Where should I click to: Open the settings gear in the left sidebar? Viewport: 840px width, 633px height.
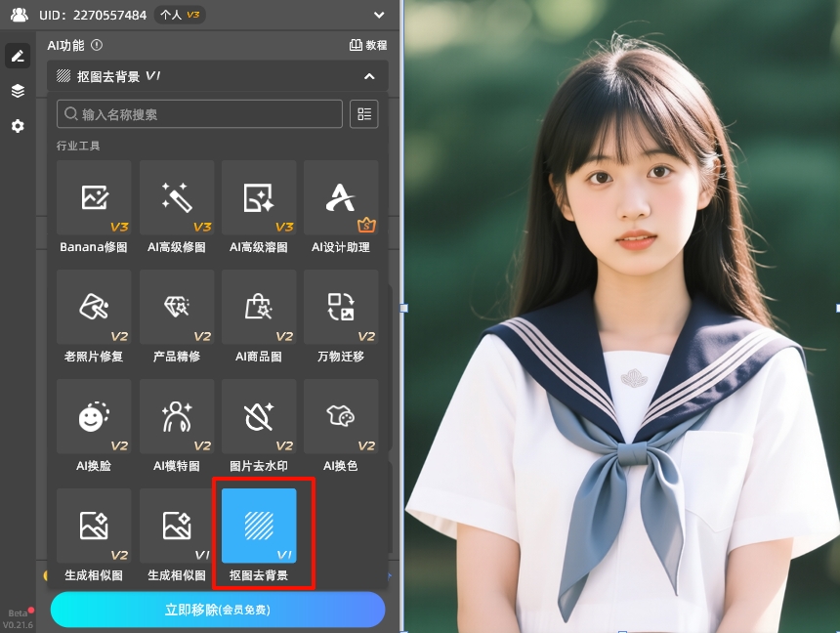coord(17,125)
